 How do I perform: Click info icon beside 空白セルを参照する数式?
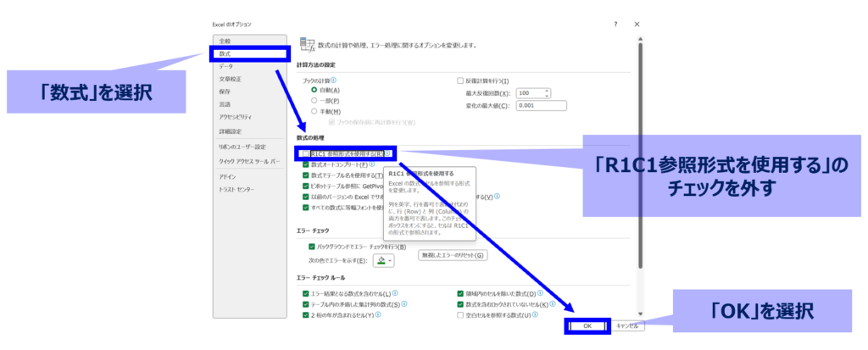click(536, 314)
